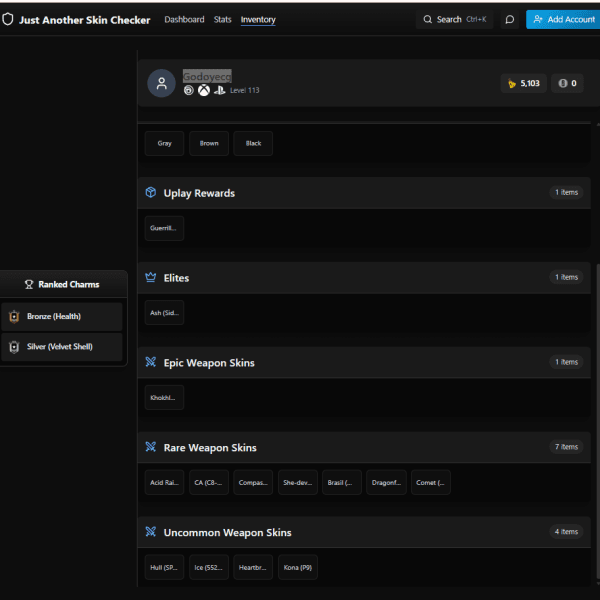Screen dimensions: 600x600
Task: Click the Elites 1 items badge
Action: (x=566, y=277)
